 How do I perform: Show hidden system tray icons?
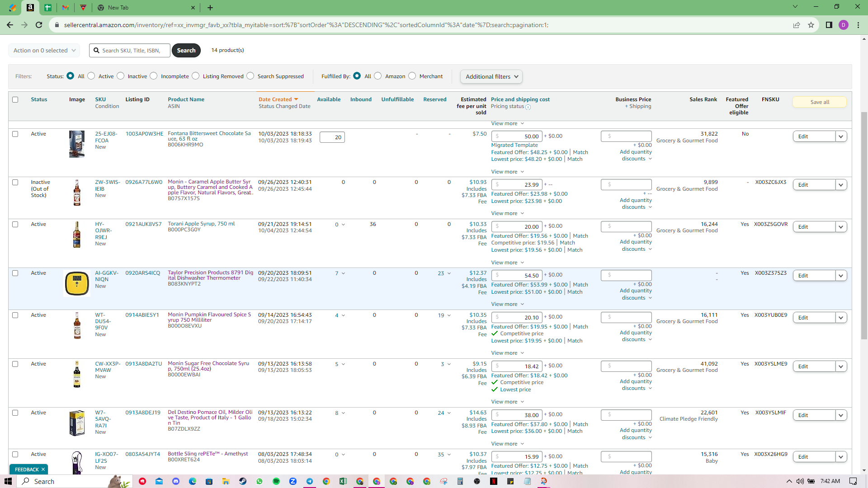[x=789, y=481]
